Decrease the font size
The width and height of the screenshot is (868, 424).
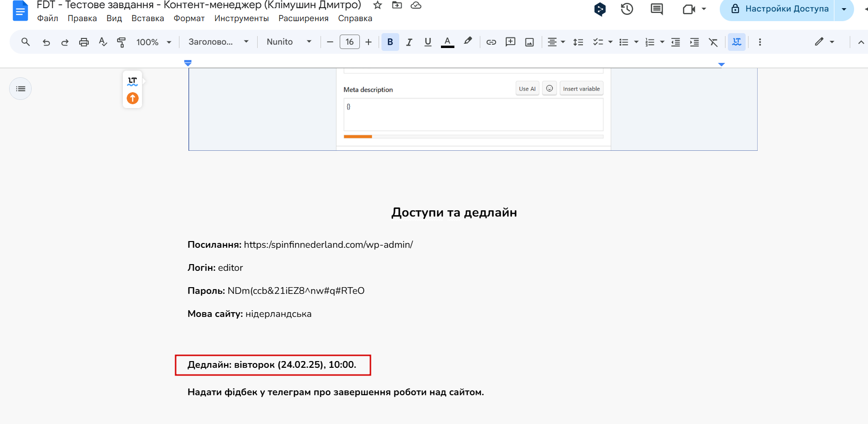330,42
